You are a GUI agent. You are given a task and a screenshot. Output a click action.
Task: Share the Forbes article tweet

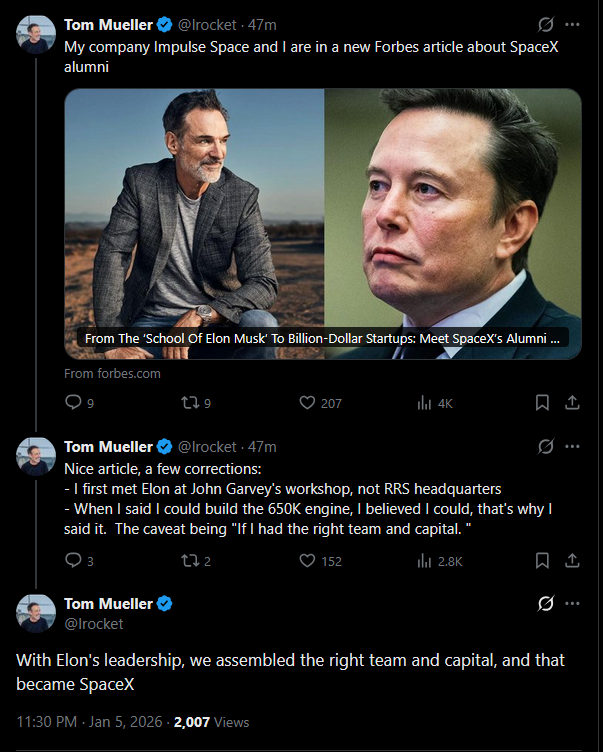click(572, 403)
